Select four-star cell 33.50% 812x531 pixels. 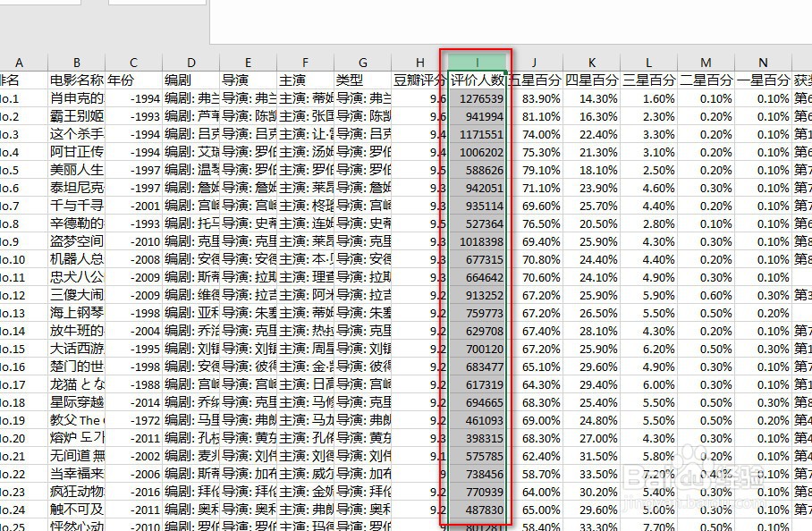coord(591,474)
